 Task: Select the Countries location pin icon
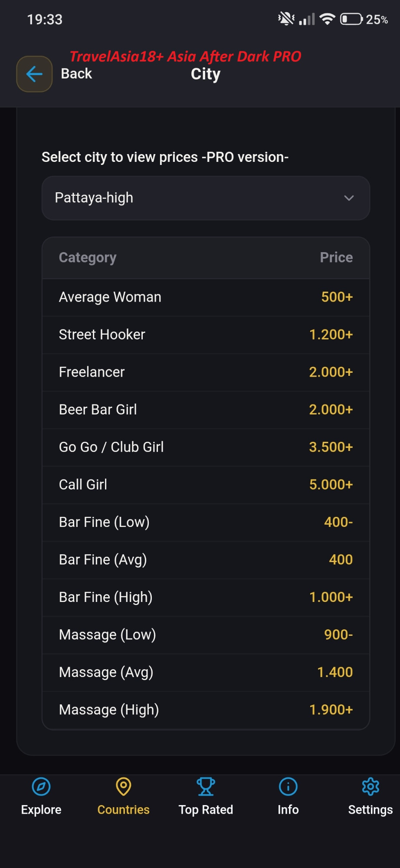123,786
